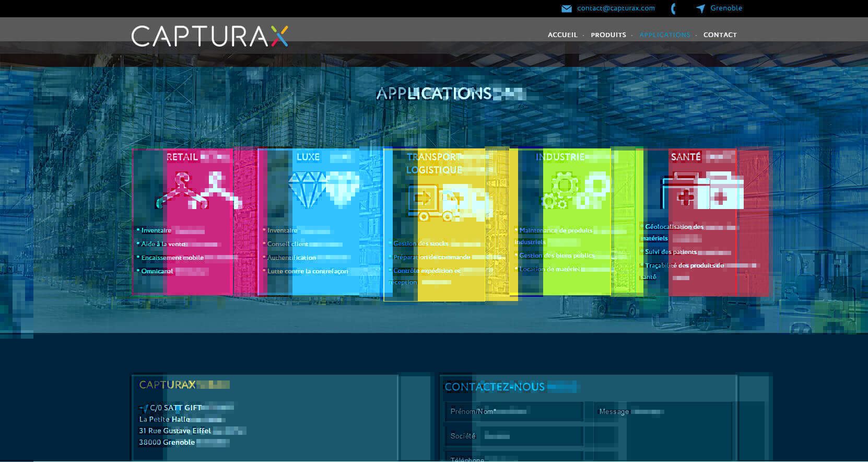The image size is (868, 462).
Task: Click the footer CAPTURAX heading
Action: [167, 385]
